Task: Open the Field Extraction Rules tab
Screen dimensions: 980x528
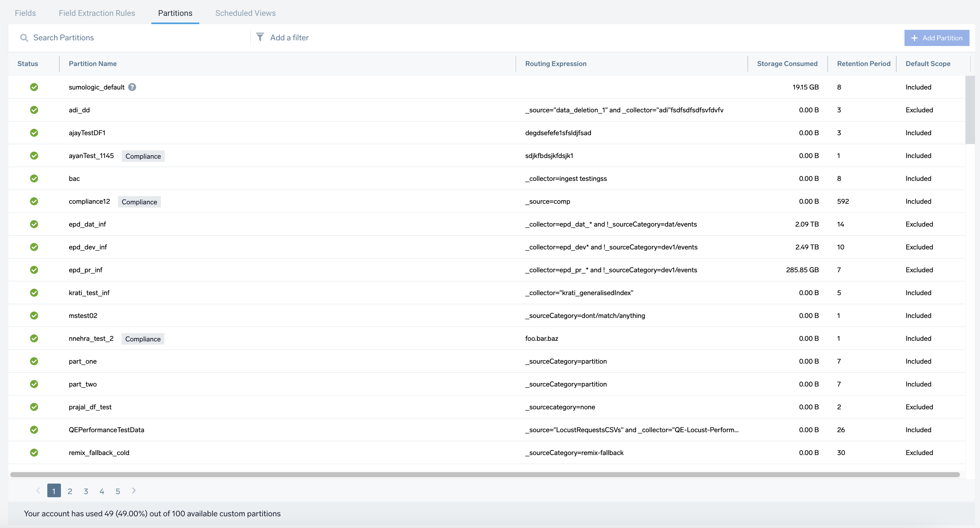Action: tap(96, 13)
